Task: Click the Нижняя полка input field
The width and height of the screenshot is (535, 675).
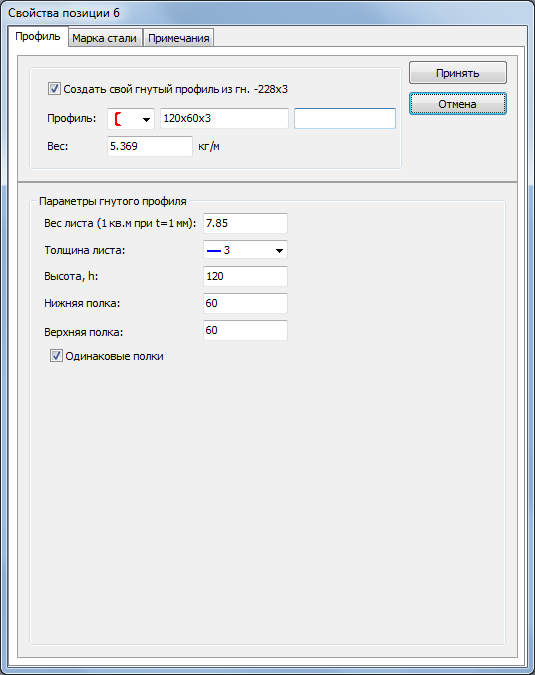Action: tap(245, 303)
